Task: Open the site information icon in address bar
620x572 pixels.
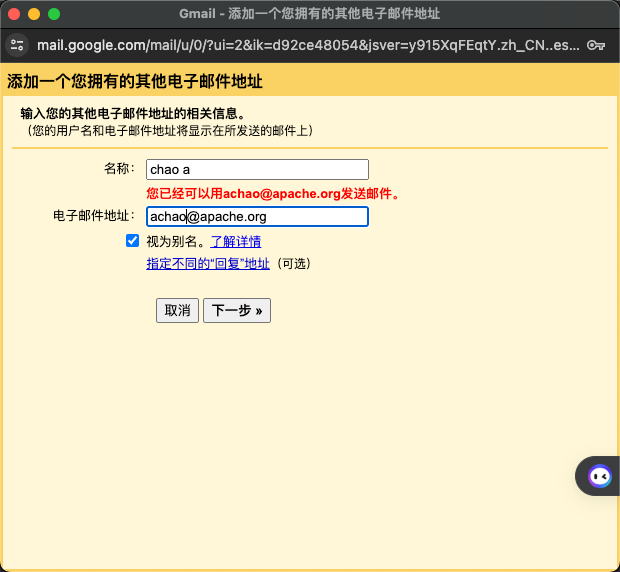Action: click(17, 45)
